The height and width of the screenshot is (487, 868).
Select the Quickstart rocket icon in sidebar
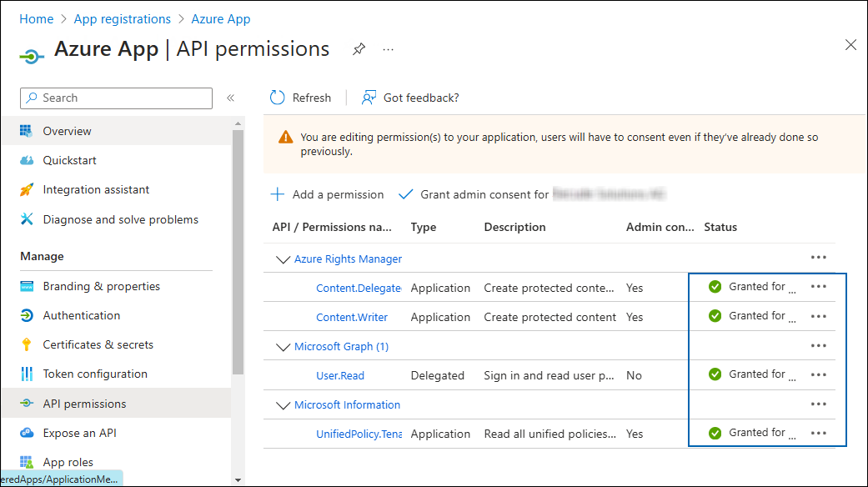(28, 160)
